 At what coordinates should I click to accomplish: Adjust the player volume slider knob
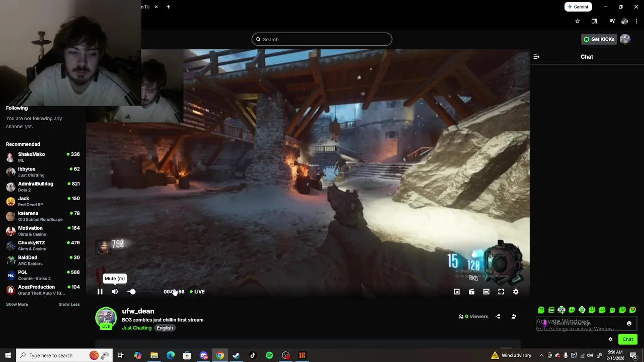pyautogui.click(x=132, y=292)
